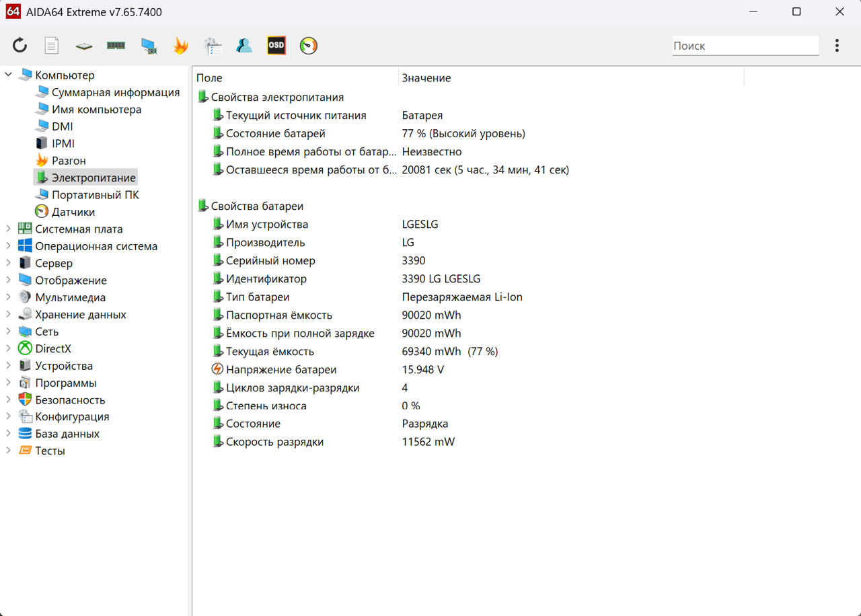Select Портативный ПК in the tree
The image size is (861, 616).
95,195
